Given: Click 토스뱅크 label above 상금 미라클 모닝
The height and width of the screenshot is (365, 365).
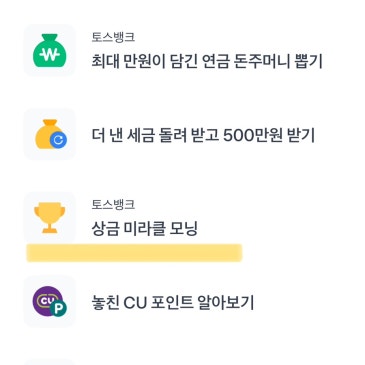Looking at the screenshot, I should point(113,204).
